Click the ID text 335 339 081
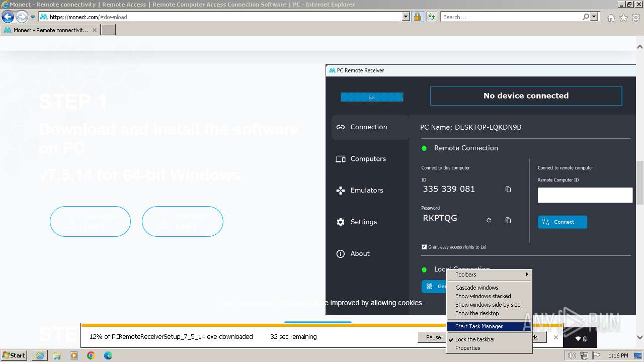The width and height of the screenshot is (644, 362). (x=449, y=189)
